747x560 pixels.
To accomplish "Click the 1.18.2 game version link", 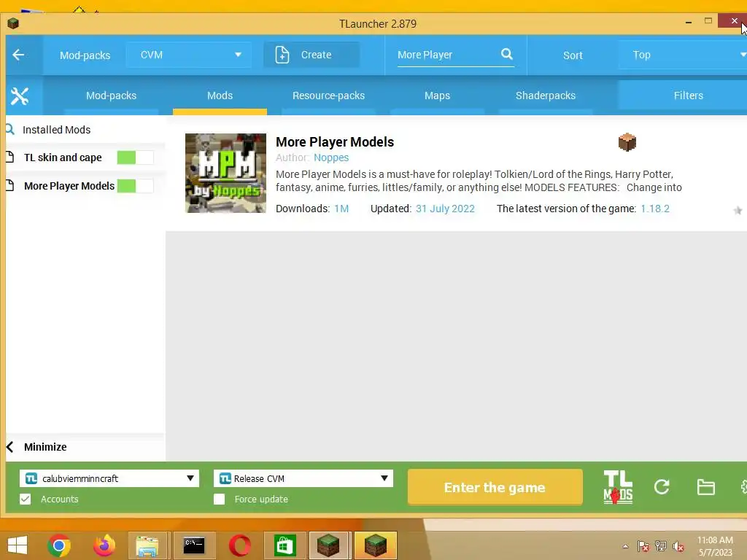I will [x=654, y=209].
